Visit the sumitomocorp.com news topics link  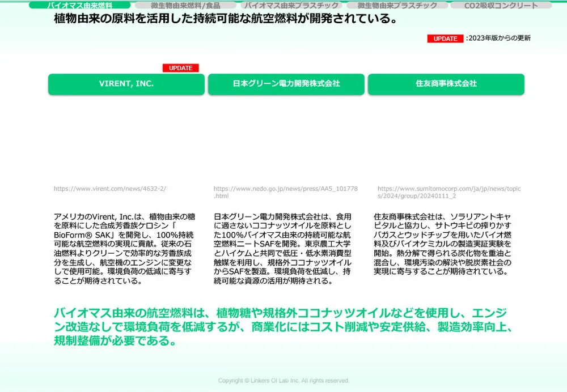coord(448,192)
